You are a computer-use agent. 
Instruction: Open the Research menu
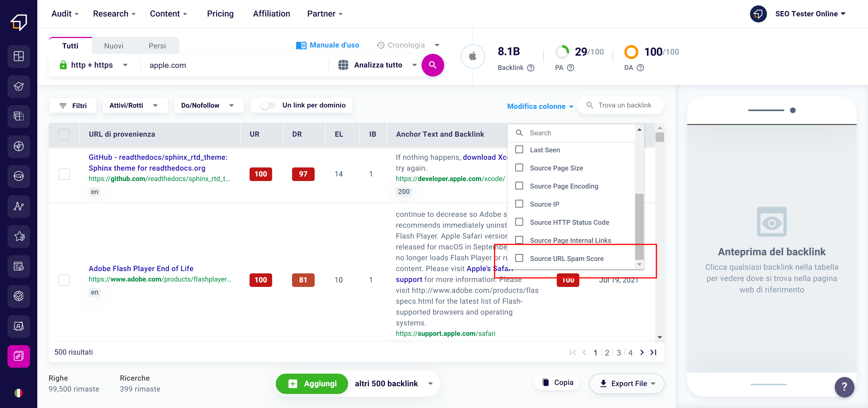(114, 14)
